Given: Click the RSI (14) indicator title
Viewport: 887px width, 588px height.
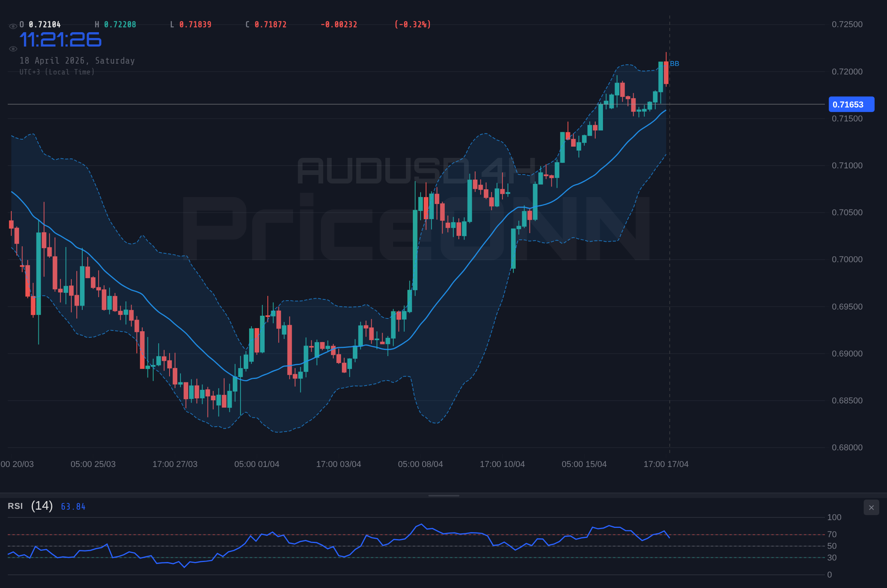Looking at the screenshot, I should (30, 506).
